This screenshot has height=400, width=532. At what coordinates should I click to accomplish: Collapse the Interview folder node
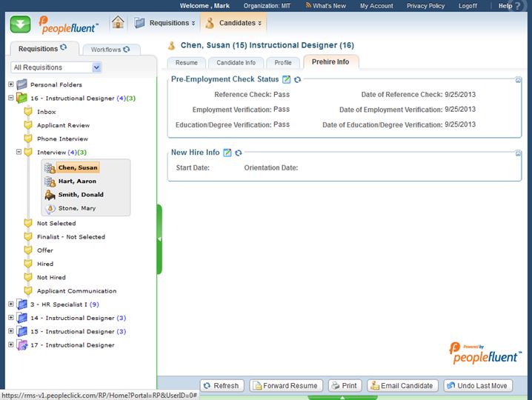[x=20, y=153]
